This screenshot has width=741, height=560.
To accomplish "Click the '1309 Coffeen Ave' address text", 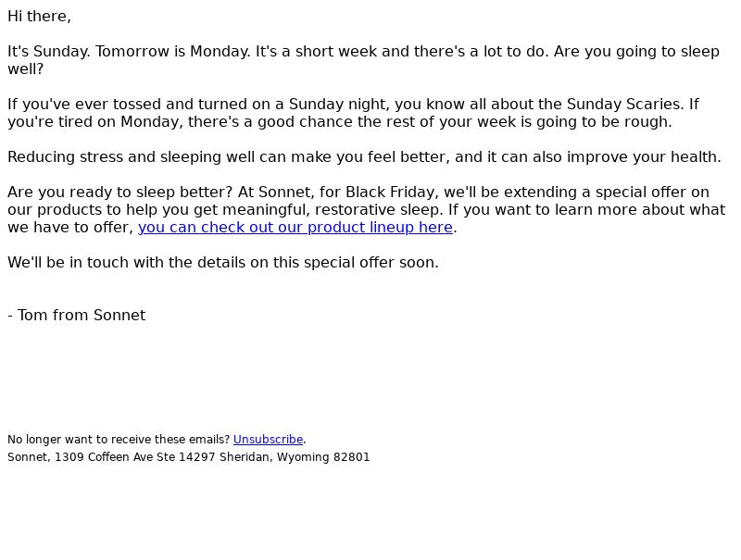I will 104,457.
